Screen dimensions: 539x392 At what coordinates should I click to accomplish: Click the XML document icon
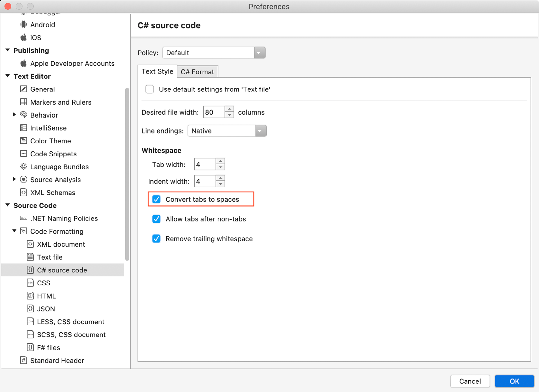(30, 244)
